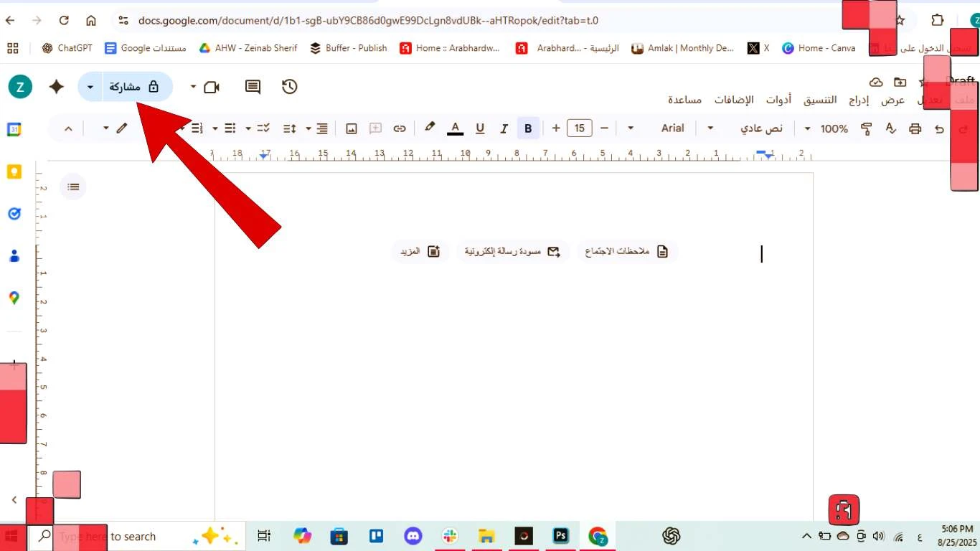980x551 pixels.
Task: Open the ChatGPT bookmark
Action: click(67, 48)
